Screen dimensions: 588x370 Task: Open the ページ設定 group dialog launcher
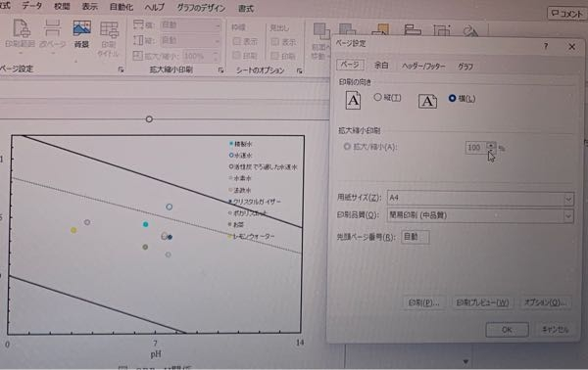(x=121, y=69)
